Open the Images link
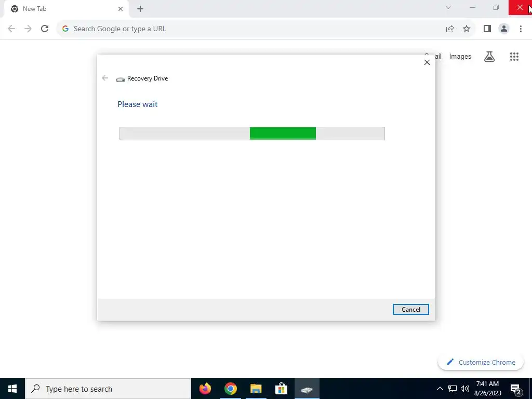Screen dimensions: 532x399 pos(460,56)
